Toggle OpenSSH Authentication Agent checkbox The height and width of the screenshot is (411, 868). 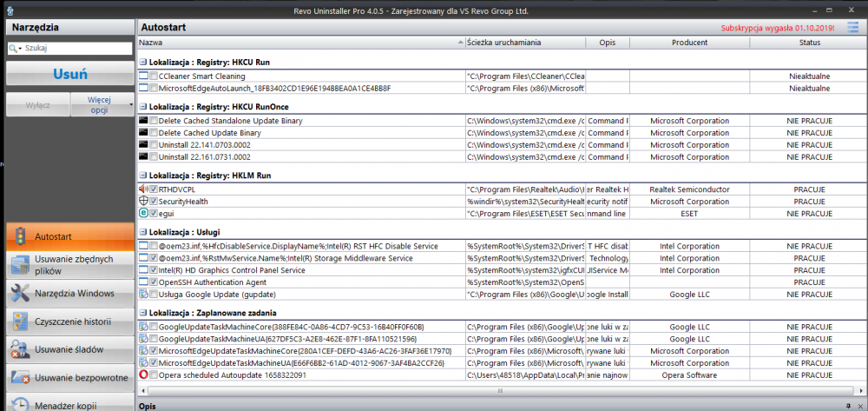click(154, 282)
